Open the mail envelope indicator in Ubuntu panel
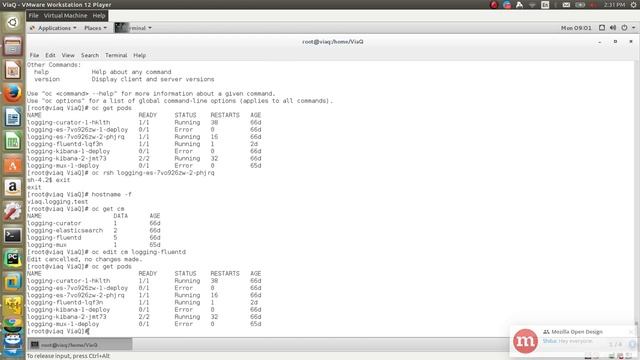The height and width of the screenshot is (360, 640). (x=566, y=4)
